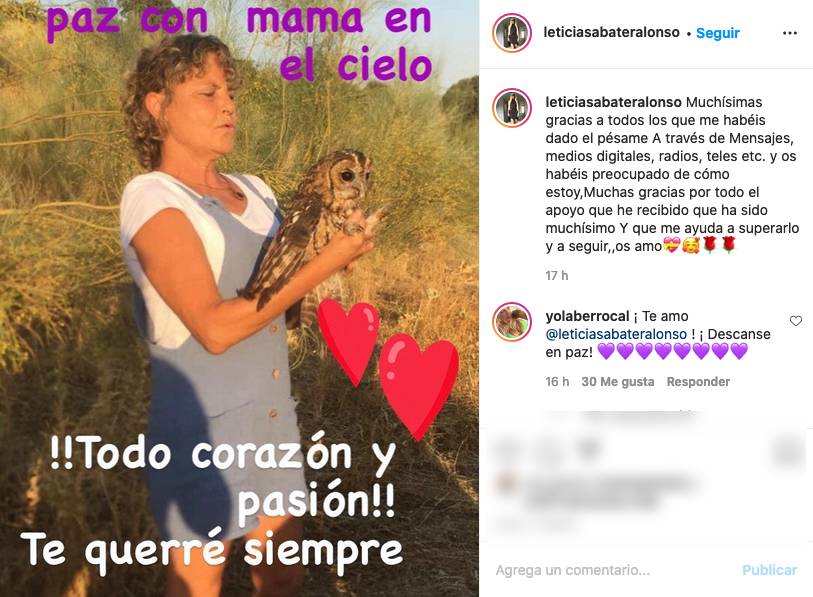Open yolaberrocal username link
The width and height of the screenshot is (813, 597).
pyautogui.click(x=587, y=316)
